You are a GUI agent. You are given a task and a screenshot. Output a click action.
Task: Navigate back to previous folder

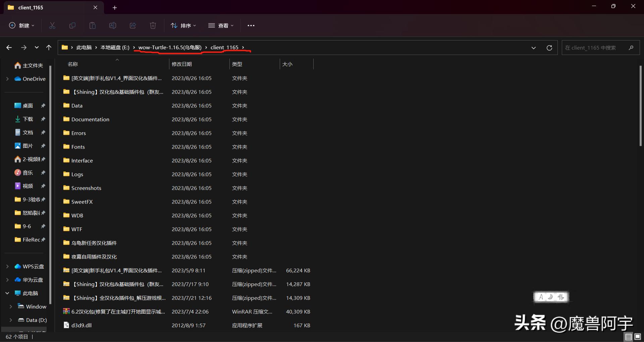tap(9, 48)
